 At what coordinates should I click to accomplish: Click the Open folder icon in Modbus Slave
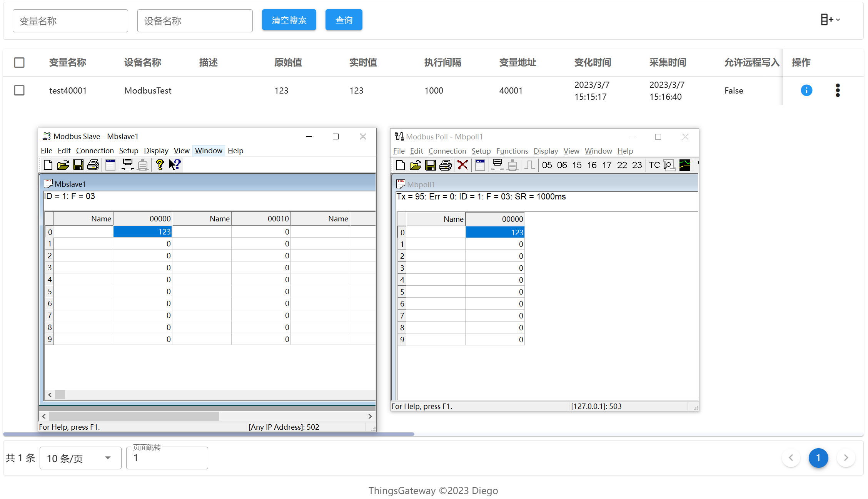point(63,165)
